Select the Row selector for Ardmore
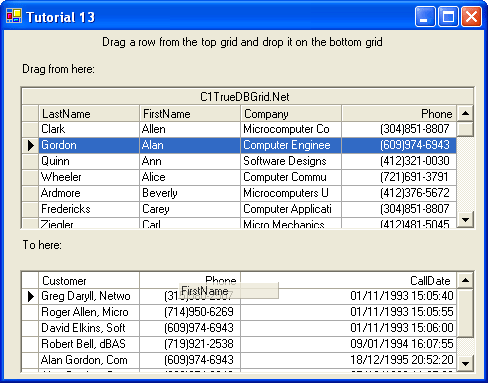The width and height of the screenshot is (488, 383). (31, 193)
